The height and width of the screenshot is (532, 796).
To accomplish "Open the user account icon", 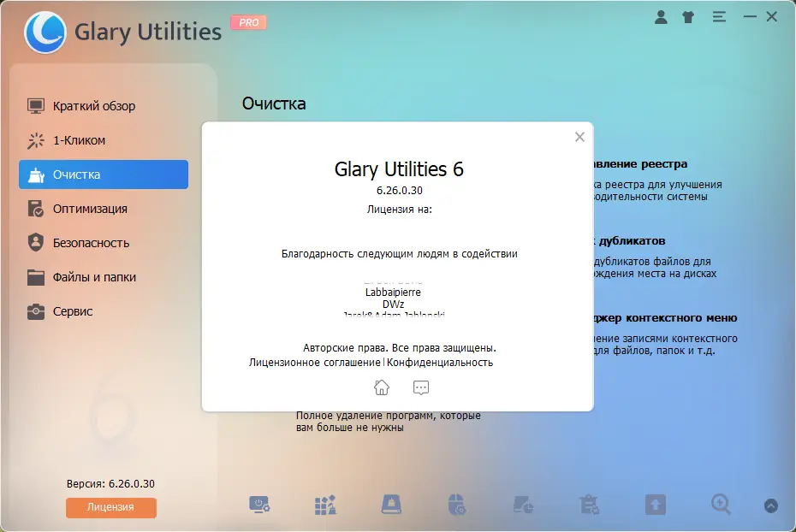I will [661, 17].
